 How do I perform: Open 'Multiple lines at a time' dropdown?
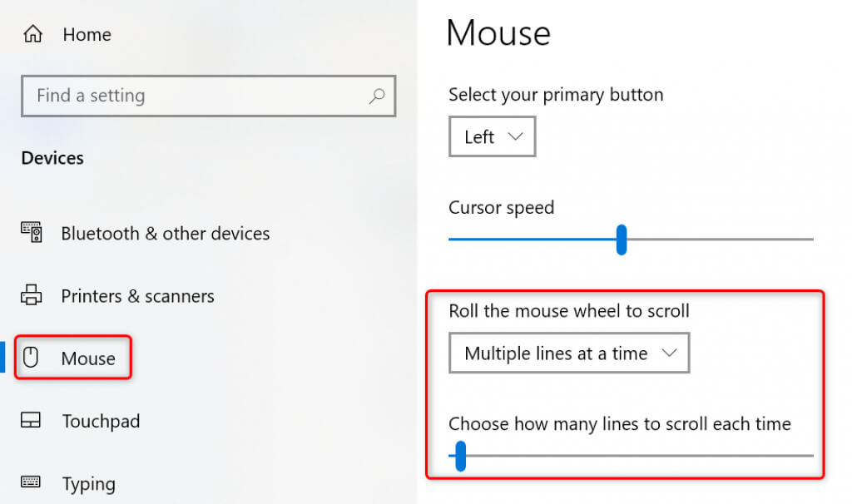tap(568, 353)
